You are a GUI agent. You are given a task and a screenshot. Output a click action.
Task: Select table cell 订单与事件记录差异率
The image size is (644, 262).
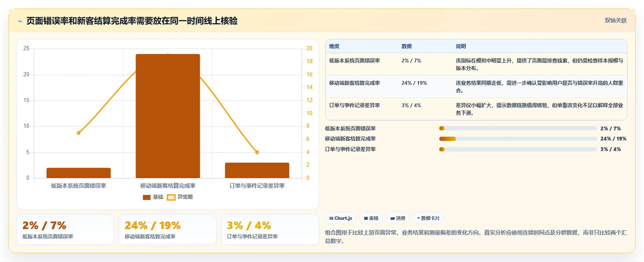pos(354,105)
